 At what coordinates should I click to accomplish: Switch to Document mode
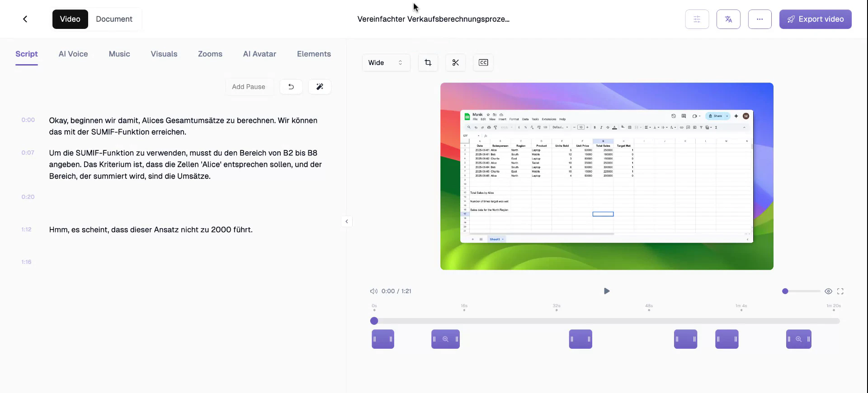coord(114,19)
